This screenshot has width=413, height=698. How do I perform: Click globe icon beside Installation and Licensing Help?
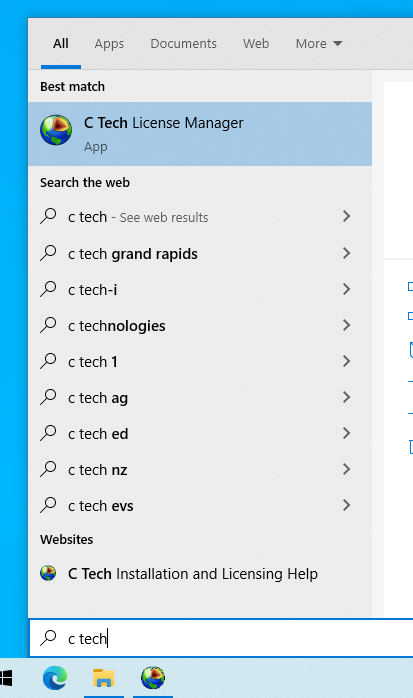[48, 573]
